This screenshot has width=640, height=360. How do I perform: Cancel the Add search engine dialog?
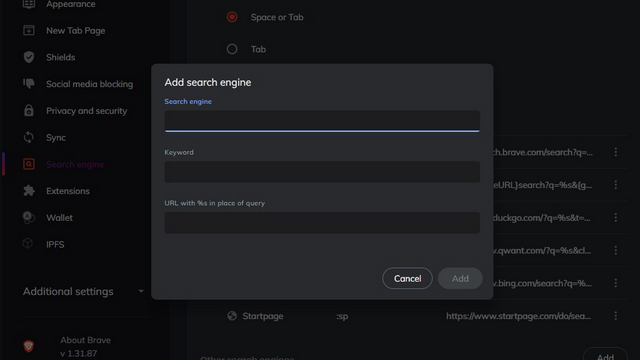[x=407, y=278]
